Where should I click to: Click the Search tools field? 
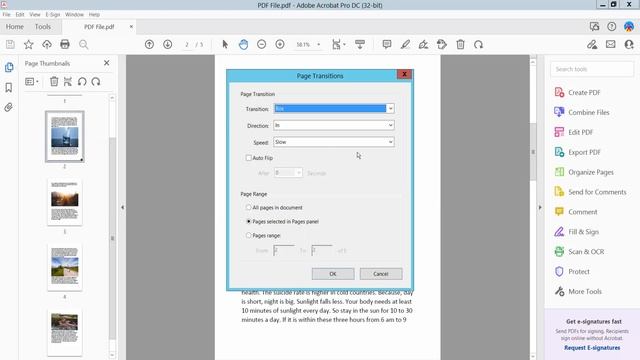tap(592, 69)
